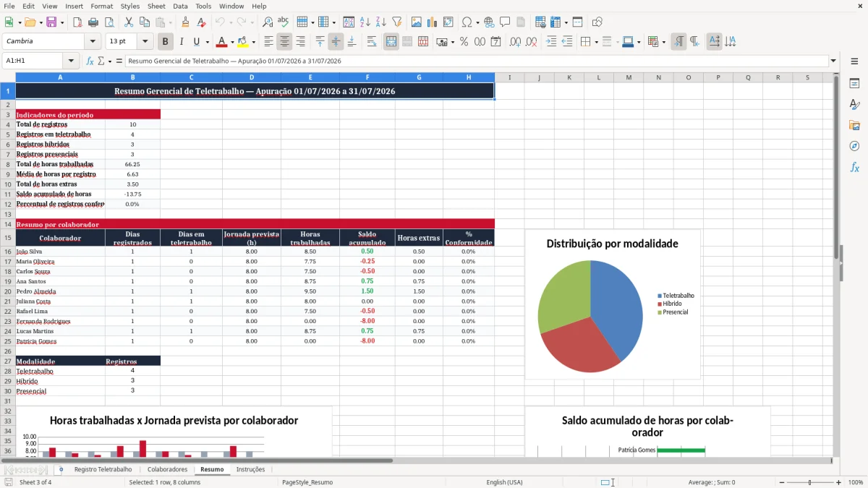Switch to Colaboradores sheet tab
Image resolution: width=868 pixels, height=488 pixels.
coord(167,469)
